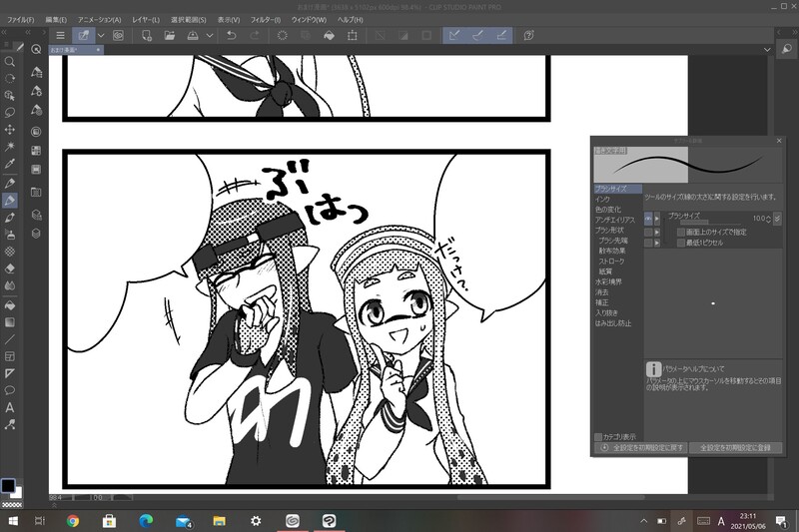
Task: Enable the カテゴリ表示 checkbox
Action: pos(598,437)
